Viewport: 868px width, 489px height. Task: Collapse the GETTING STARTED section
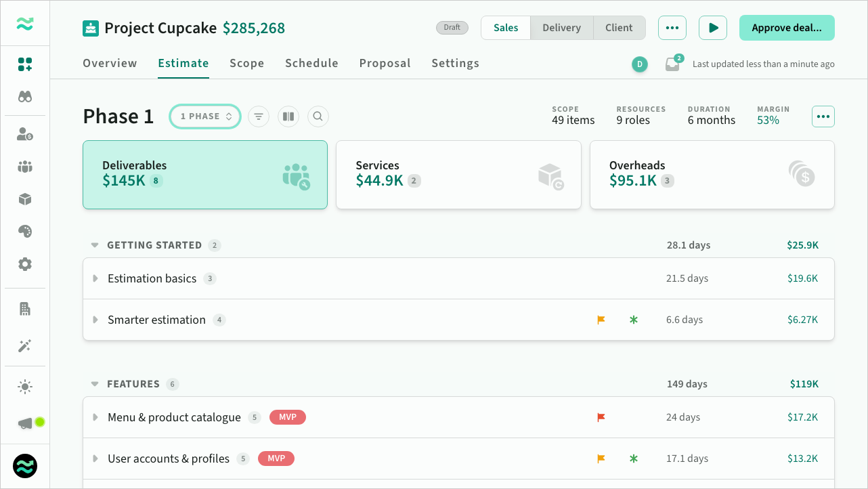pos(95,245)
